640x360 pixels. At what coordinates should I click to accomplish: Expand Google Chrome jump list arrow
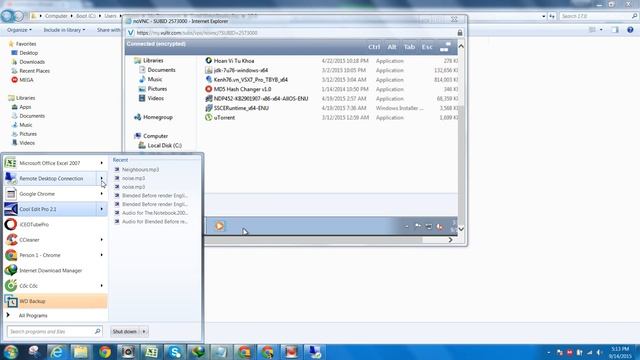click(x=102, y=194)
